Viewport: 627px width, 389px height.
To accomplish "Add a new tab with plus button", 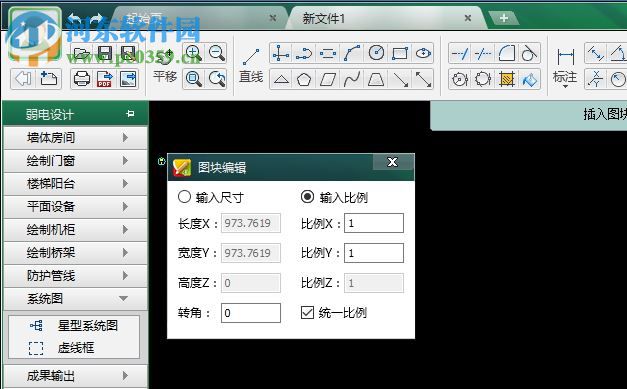I will pyautogui.click(x=504, y=18).
